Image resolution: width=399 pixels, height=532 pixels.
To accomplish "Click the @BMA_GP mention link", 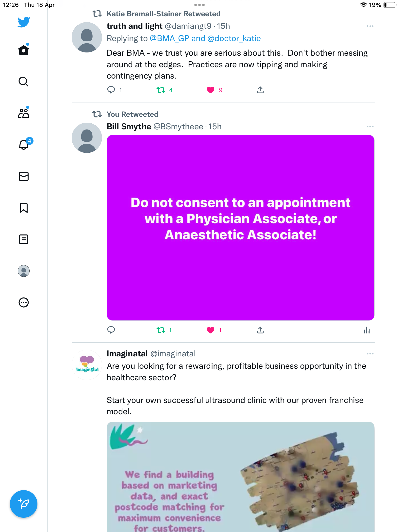I will click(x=169, y=38).
